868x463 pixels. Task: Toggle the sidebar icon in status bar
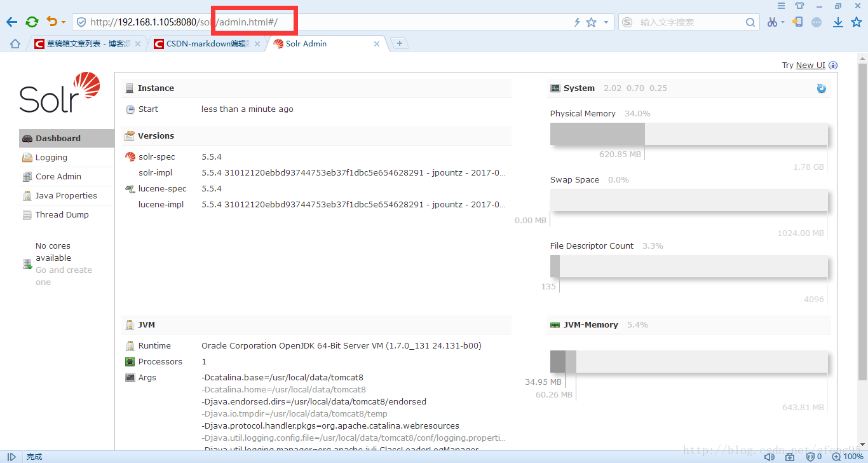[11, 457]
